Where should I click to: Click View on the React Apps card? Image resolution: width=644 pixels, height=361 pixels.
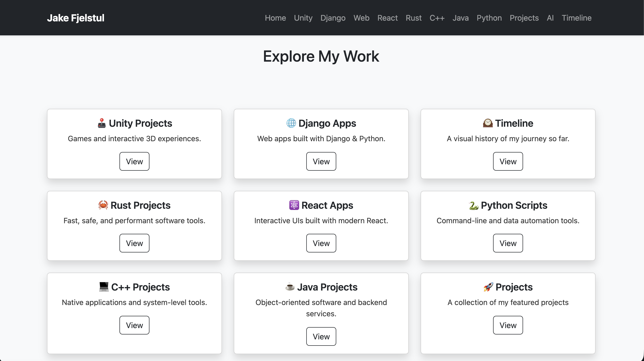tap(321, 243)
